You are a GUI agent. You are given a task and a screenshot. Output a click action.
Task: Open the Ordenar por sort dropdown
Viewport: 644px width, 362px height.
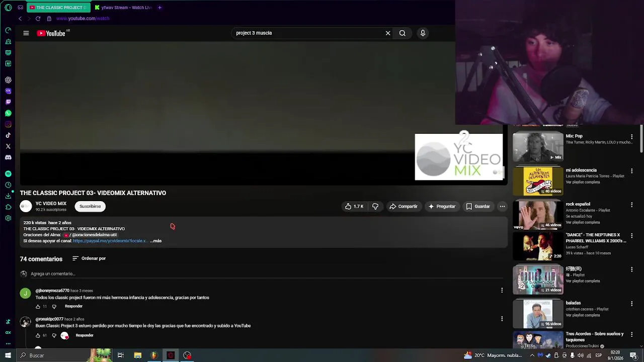coord(89,258)
